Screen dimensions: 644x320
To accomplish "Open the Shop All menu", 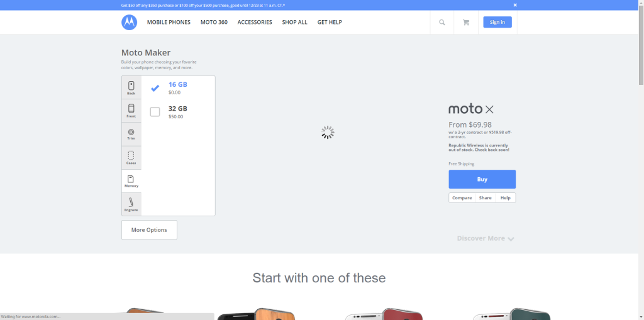I will pos(294,22).
